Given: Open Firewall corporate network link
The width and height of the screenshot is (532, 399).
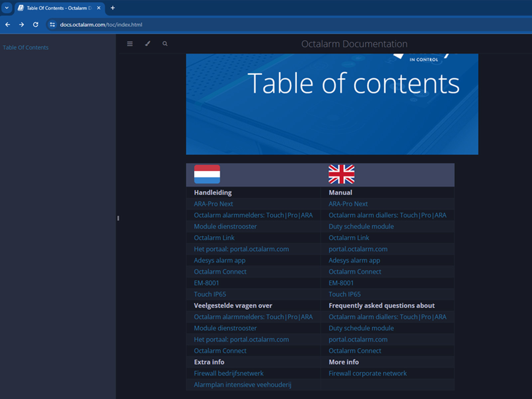Looking at the screenshot, I should (x=367, y=373).
